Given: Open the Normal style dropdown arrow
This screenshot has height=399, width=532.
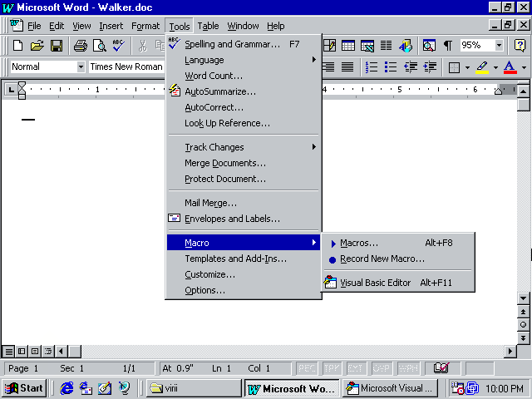Looking at the screenshot, I should coord(81,66).
